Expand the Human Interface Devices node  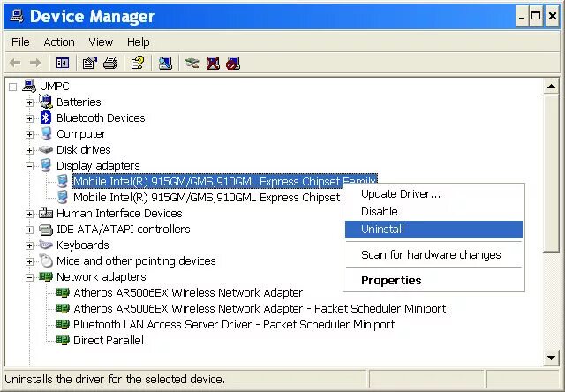pyautogui.click(x=29, y=214)
